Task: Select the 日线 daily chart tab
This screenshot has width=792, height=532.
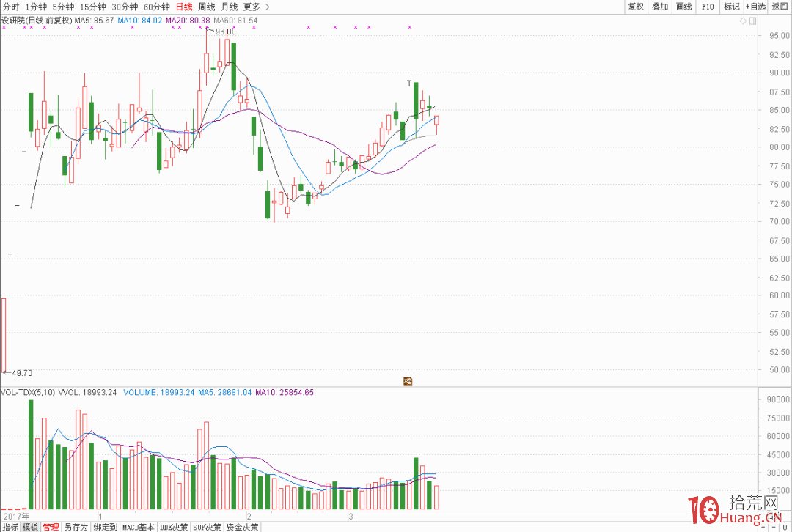Action: click(184, 7)
